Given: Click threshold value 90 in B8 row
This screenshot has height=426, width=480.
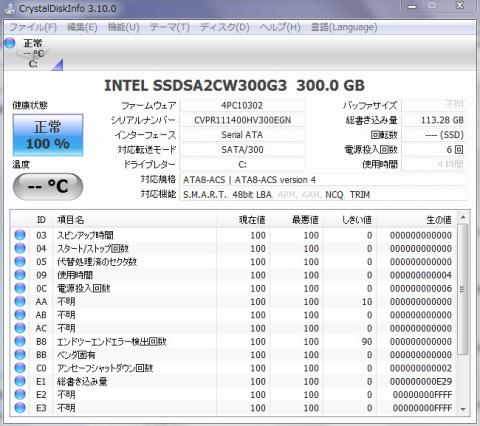Looking at the screenshot, I should pyautogui.click(x=367, y=341).
